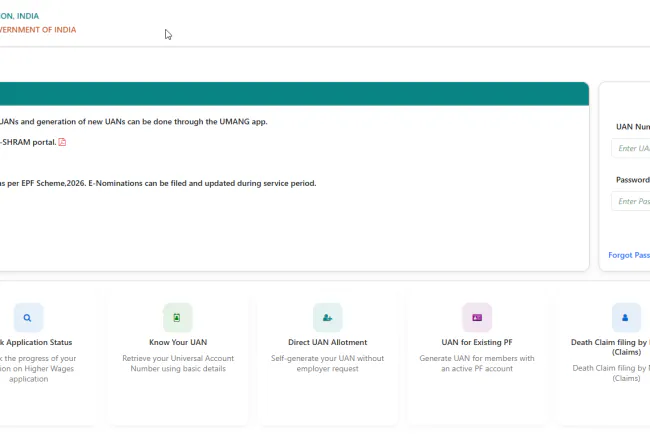Click the UMANG app notice line
The width and height of the screenshot is (650, 434).
(x=133, y=122)
